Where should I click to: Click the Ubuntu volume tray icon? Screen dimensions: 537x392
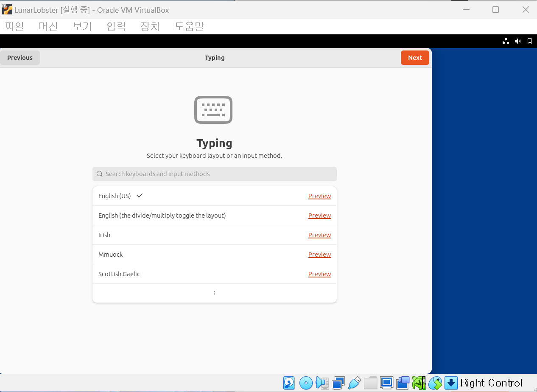click(517, 41)
